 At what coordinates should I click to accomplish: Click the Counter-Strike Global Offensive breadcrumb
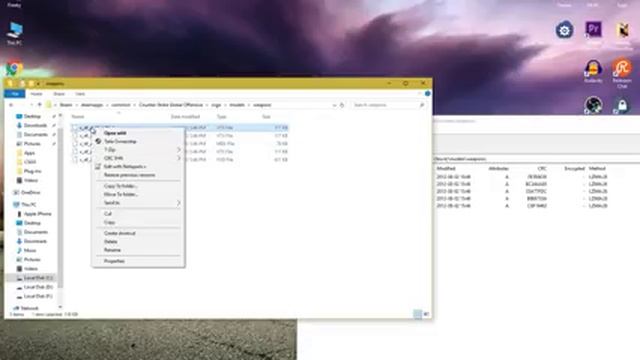(x=171, y=105)
